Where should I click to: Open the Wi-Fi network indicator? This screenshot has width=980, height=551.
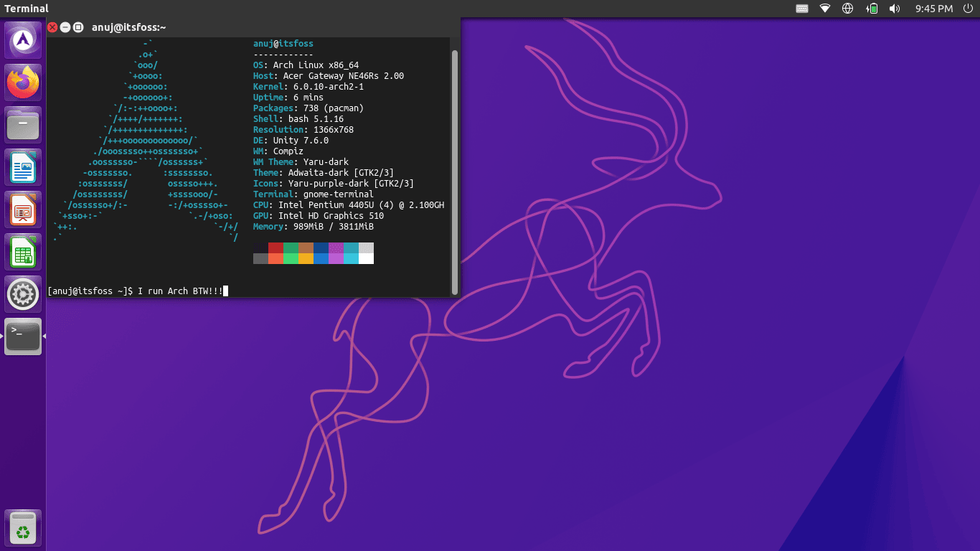[825, 9]
